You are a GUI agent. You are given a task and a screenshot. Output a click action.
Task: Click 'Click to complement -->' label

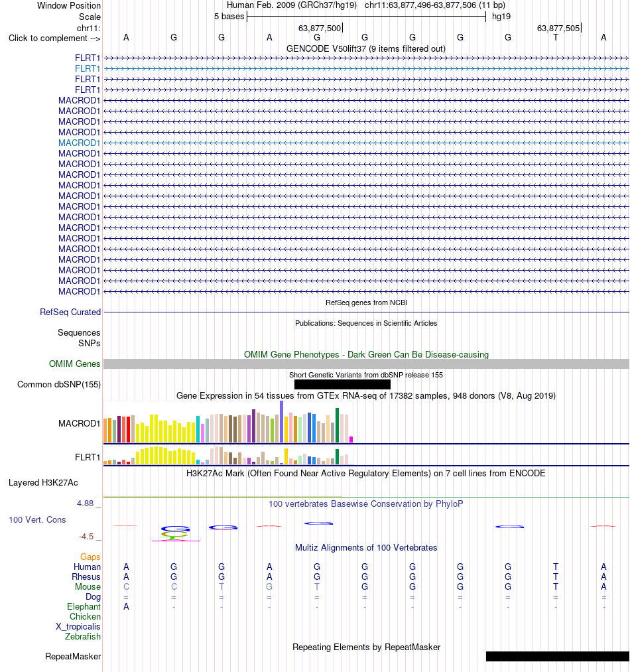(x=54, y=38)
